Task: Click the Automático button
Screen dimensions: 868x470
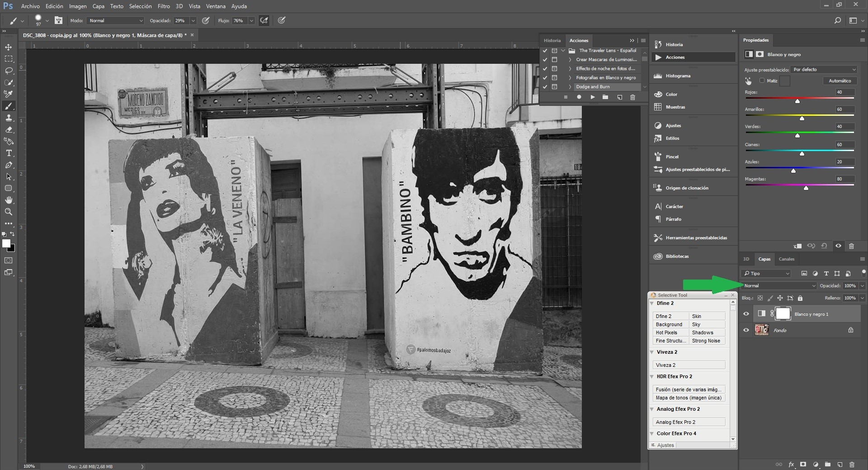Action: [x=840, y=81]
